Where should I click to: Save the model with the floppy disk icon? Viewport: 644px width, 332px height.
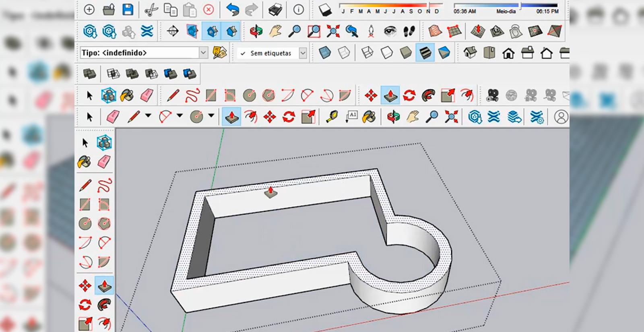[x=128, y=10]
